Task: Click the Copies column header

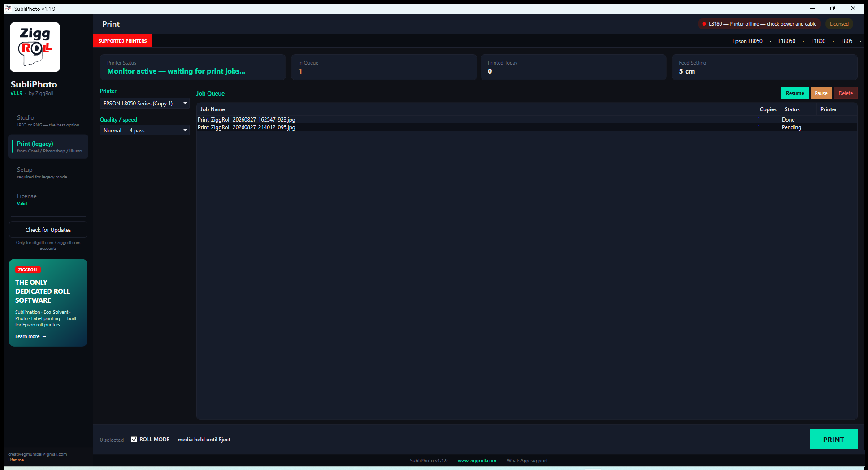Action: (768, 109)
